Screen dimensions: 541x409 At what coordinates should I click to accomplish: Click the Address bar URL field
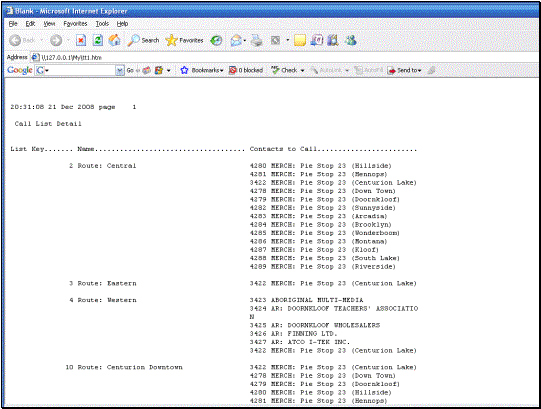click(x=286, y=57)
